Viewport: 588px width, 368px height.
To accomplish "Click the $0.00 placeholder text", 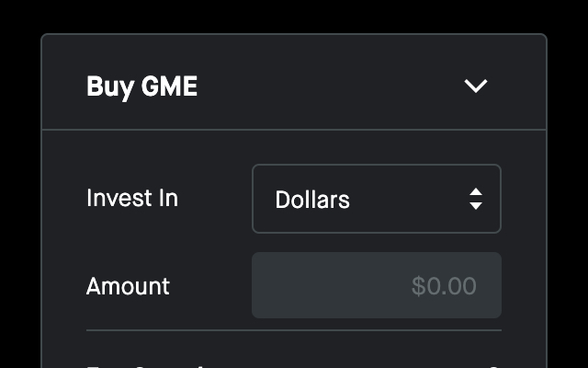I will pos(444,286).
